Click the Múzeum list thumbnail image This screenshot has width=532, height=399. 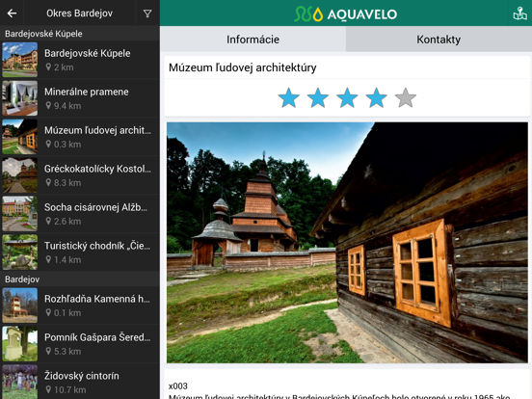click(20, 137)
